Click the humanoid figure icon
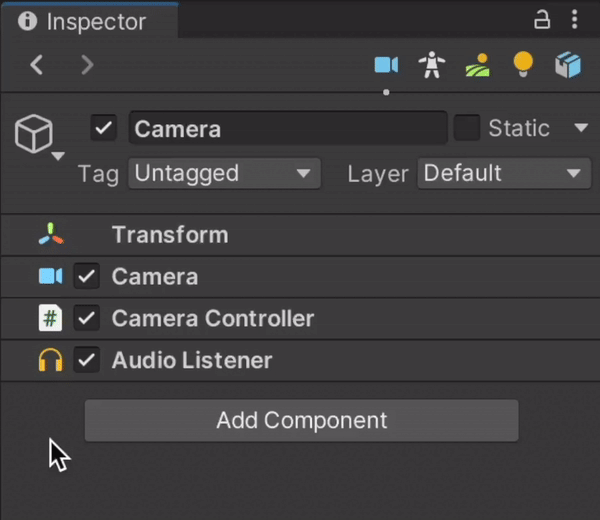This screenshot has height=520, width=600. (432, 66)
